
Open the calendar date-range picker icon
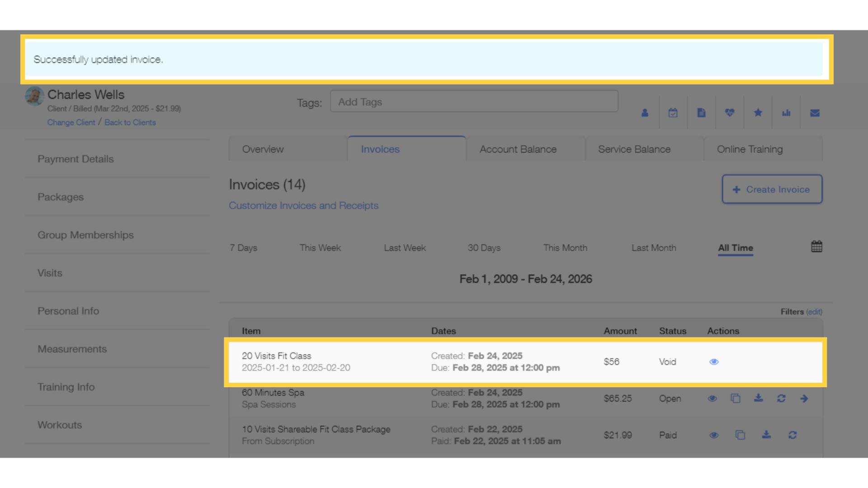pyautogui.click(x=816, y=246)
